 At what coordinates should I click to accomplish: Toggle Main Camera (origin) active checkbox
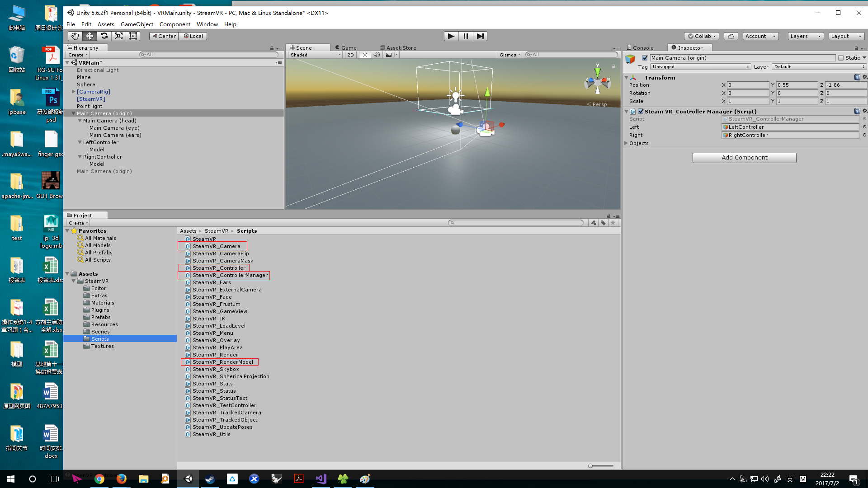click(x=645, y=58)
